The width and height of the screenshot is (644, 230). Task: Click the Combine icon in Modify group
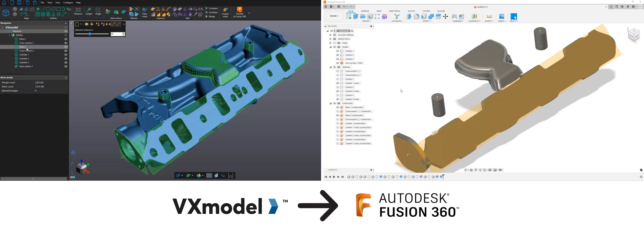click(431, 17)
